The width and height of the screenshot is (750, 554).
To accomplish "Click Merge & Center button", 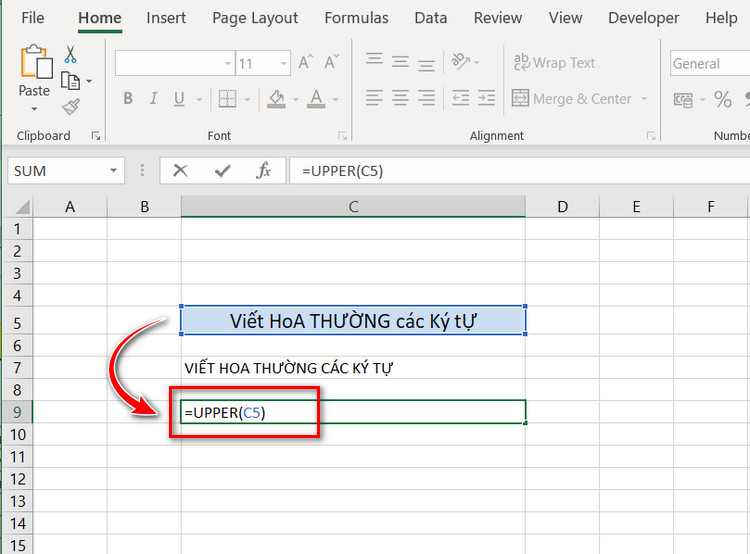I will pos(572,99).
